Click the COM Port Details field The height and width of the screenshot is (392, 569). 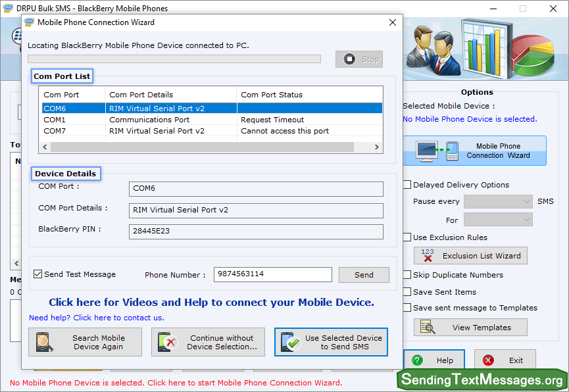256,210
